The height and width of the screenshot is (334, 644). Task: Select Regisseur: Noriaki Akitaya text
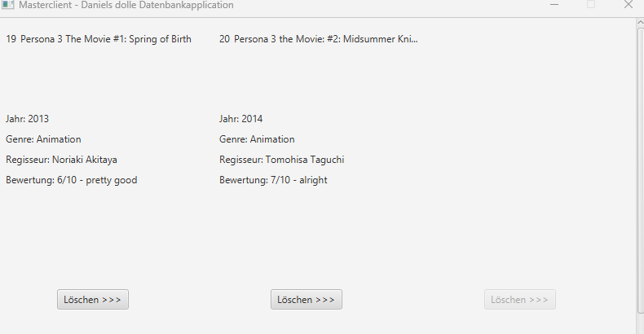tap(62, 160)
